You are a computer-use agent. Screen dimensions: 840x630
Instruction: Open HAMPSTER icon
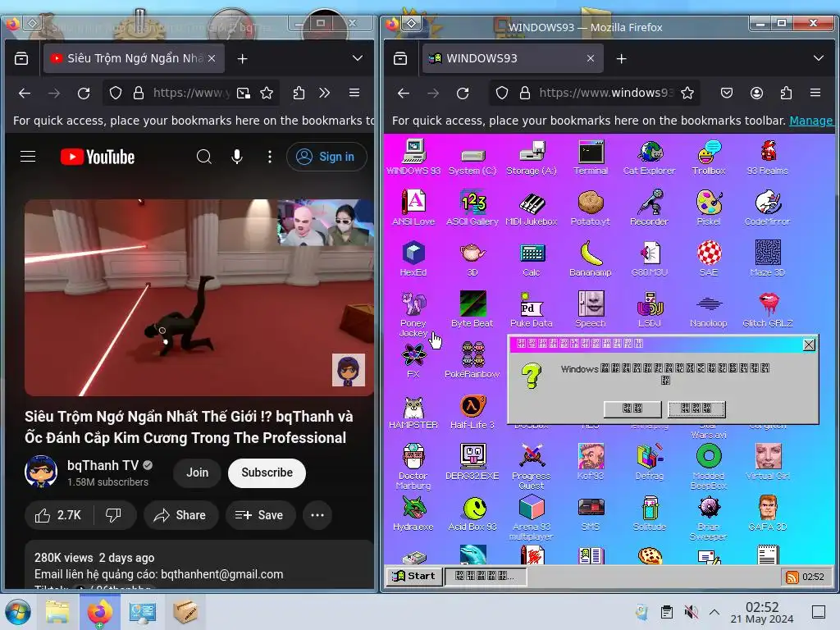click(413, 412)
